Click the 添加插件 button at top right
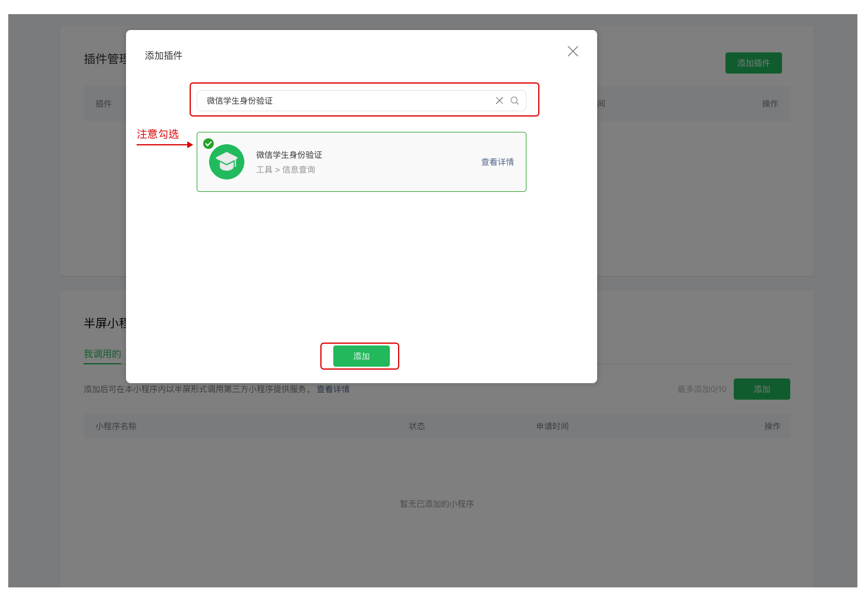Screen dimensions: 868x598 [753, 63]
